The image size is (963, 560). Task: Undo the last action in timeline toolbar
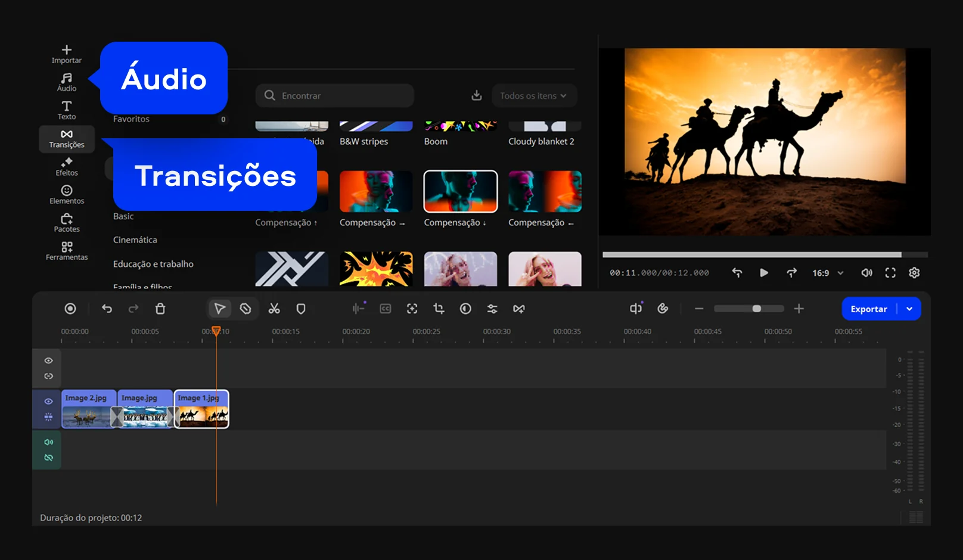[107, 309]
